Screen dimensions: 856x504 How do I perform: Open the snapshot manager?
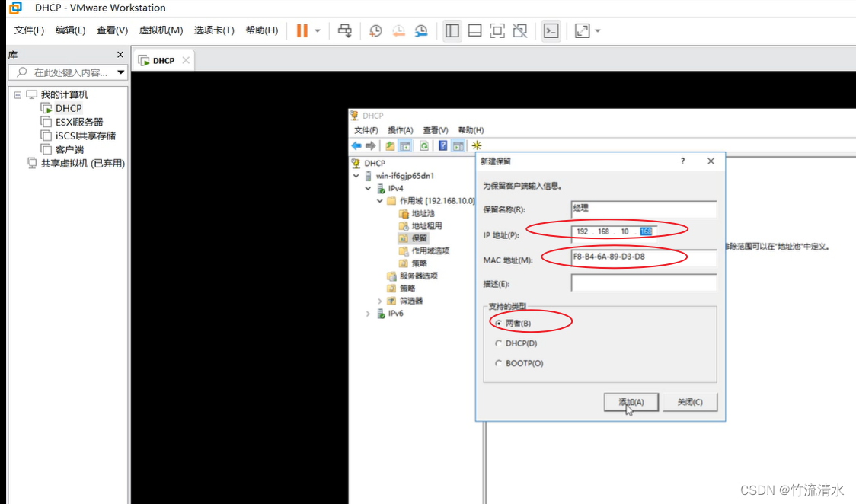click(421, 30)
